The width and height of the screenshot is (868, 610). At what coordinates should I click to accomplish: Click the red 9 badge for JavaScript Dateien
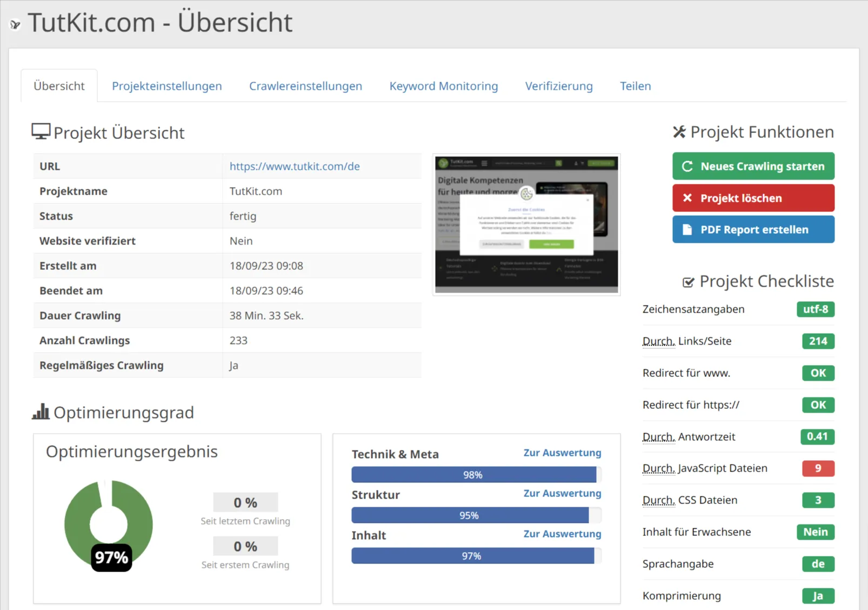click(818, 468)
